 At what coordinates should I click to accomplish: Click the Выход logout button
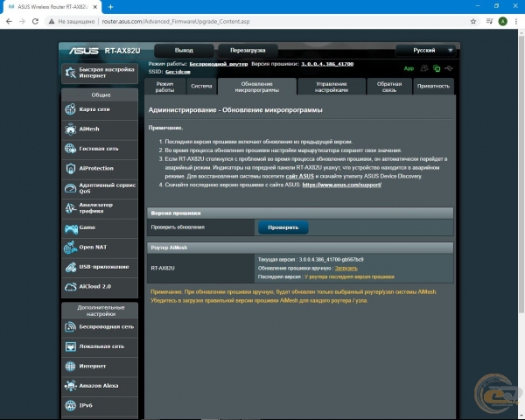point(184,50)
